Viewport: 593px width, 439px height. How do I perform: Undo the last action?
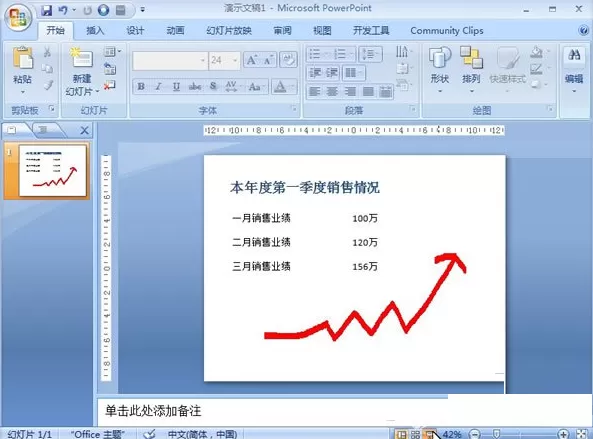pos(63,10)
